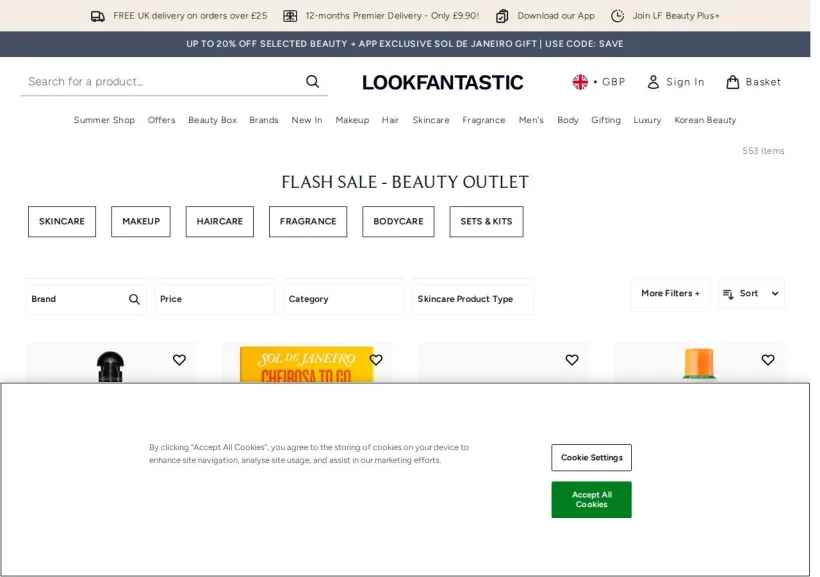Click the Premier Delivery gift icon
The width and height of the screenshot is (820, 577).
(x=290, y=16)
